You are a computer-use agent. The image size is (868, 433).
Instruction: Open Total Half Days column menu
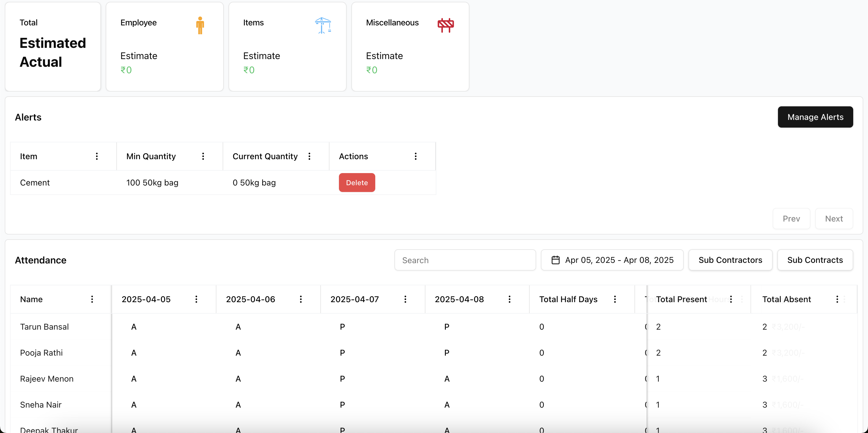[615, 299]
